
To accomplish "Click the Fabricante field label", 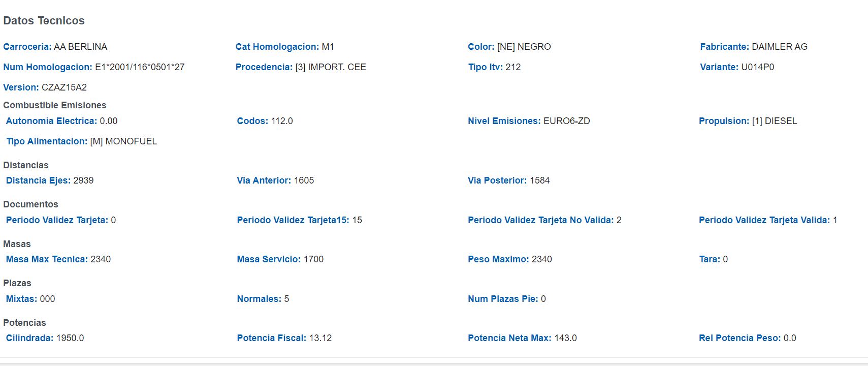I will (724, 47).
